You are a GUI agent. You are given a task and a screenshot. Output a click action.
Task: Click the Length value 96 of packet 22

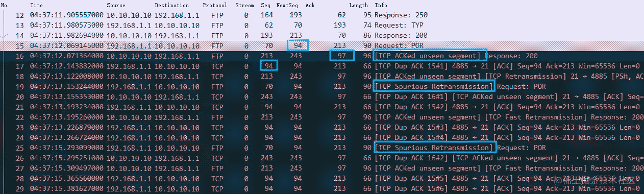click(367, 117)
